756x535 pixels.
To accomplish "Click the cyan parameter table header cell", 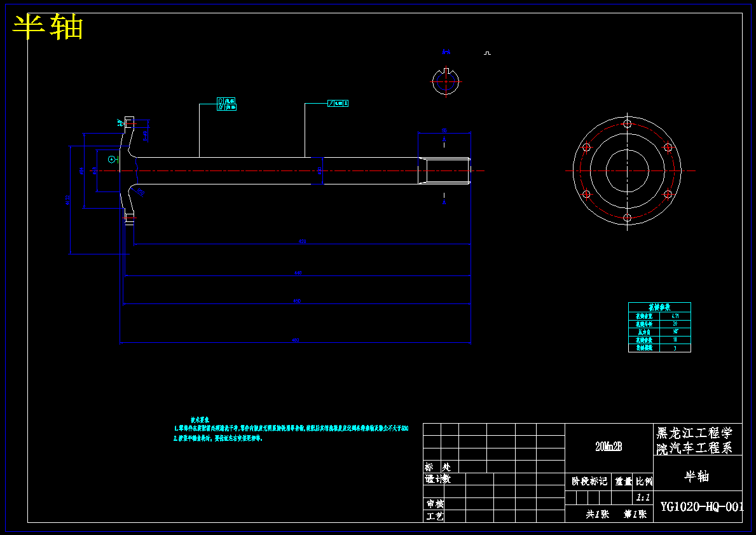I will point(659,307).
